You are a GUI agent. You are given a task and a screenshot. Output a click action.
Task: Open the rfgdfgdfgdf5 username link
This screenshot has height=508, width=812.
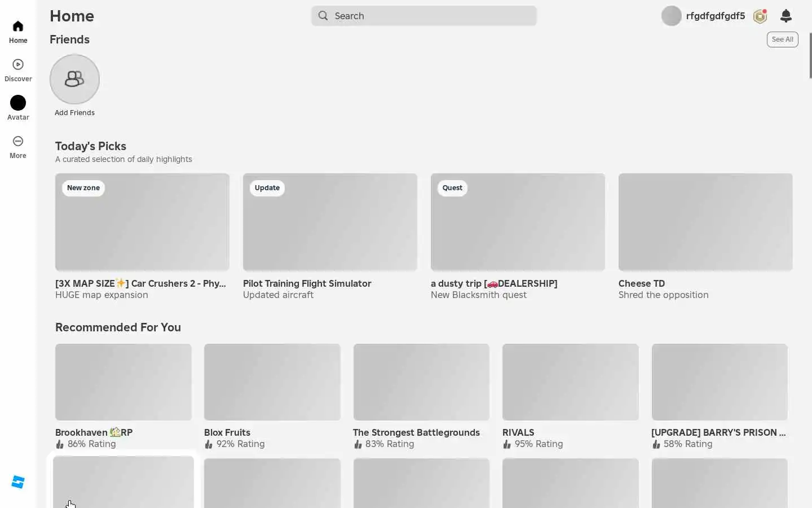[x=716, y=16]
